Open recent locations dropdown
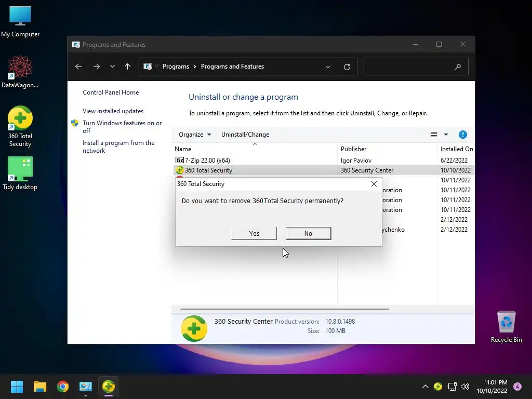 tap(112, 66)
